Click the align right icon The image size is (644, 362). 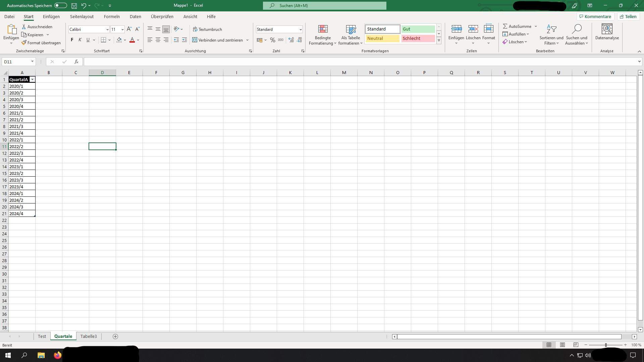[x=166, y=40]
